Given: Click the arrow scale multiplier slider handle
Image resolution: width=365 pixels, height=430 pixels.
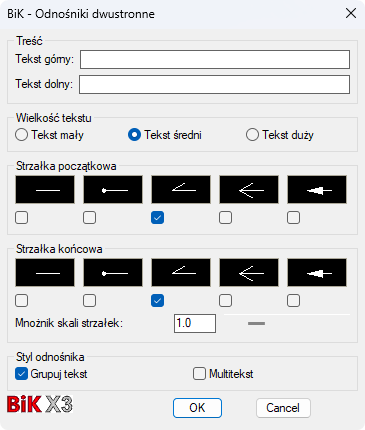Looking at the screenshot, I should coord(256,323).
